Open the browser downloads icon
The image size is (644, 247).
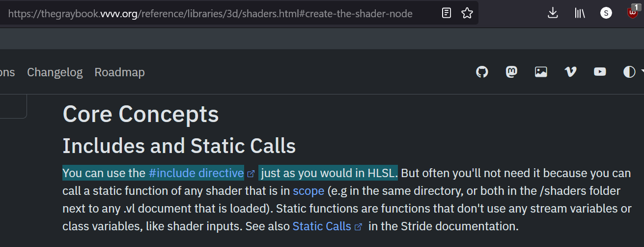[x=553, y=13]
